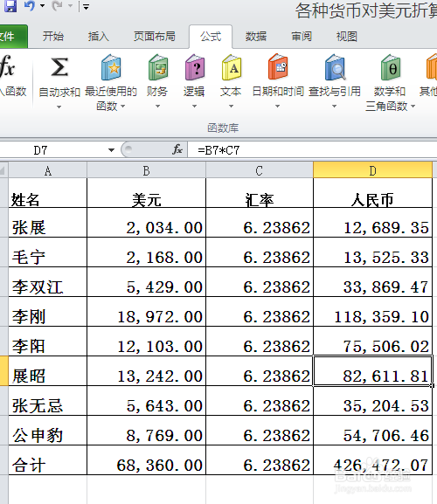The height and width of the screenshot is (504, 437).
Task: Select the cell containing 展昭
Action: [47, 371]
